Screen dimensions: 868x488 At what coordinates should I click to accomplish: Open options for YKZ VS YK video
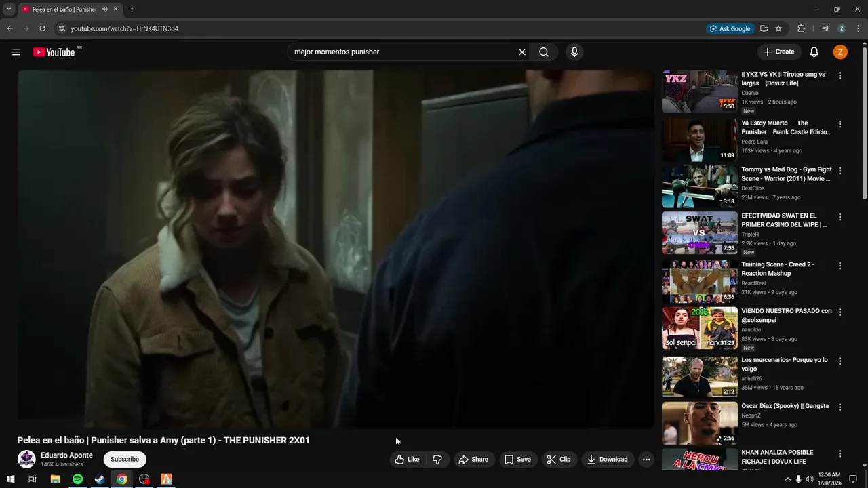[x=840, y=76]
